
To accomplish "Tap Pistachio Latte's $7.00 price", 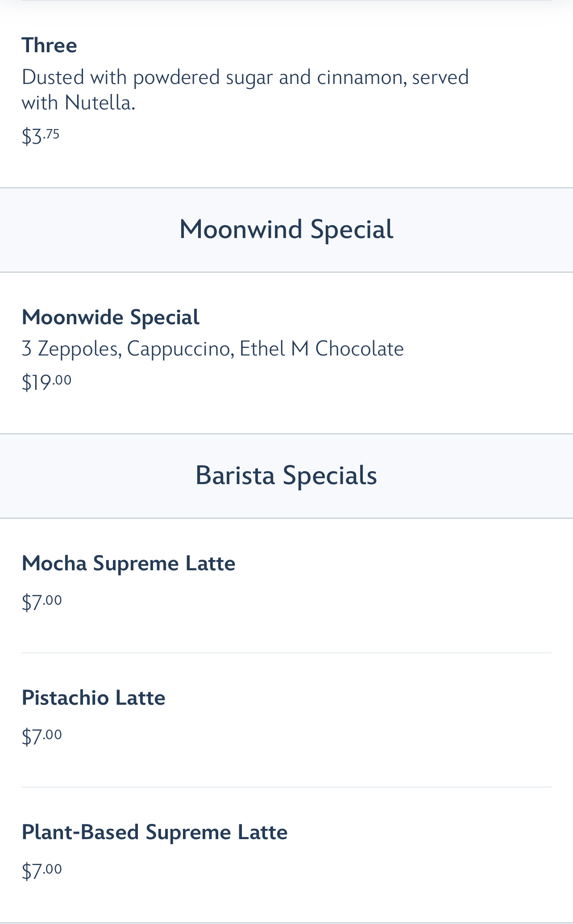I will (x=42, y=736).
